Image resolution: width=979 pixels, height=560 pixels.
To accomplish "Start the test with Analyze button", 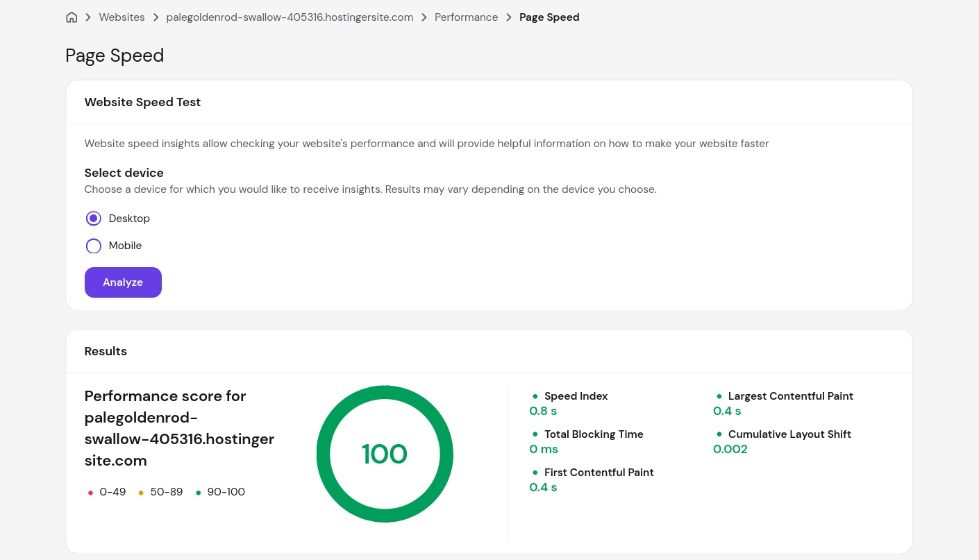I will click(x=123, y=282).
